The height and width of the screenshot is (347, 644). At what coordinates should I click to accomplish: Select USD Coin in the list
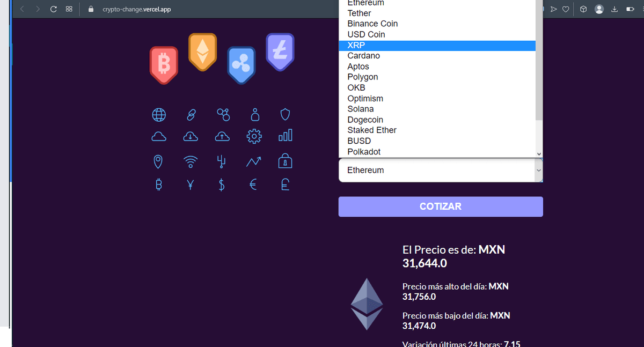(437, 35)
